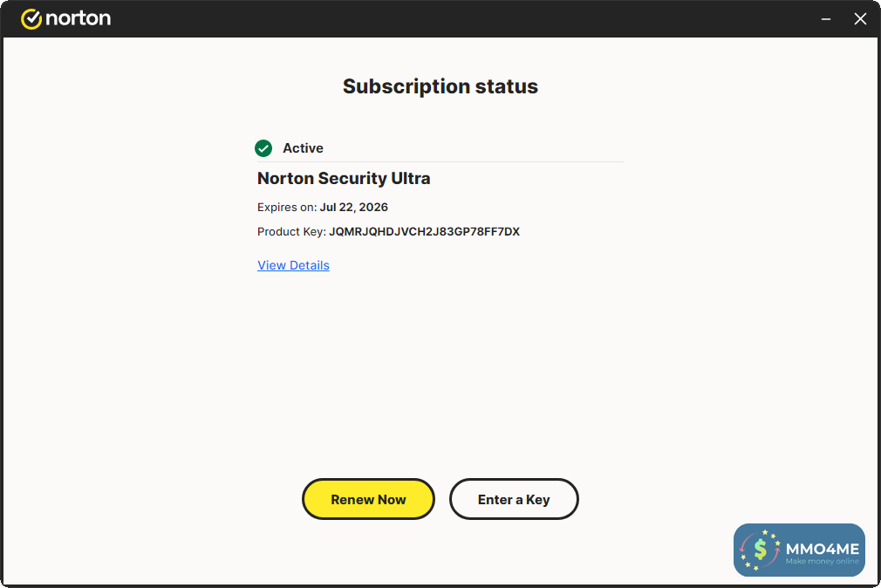Click the green Active status checkmark
Viewport: 881px width, 588px height.
click(263, 148)
